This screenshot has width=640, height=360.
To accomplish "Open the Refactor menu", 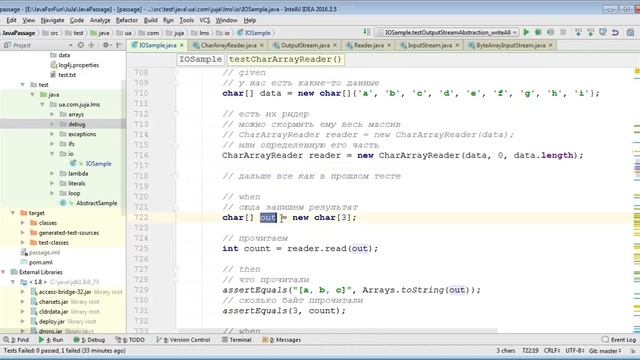I will click(x=127, y=20).
